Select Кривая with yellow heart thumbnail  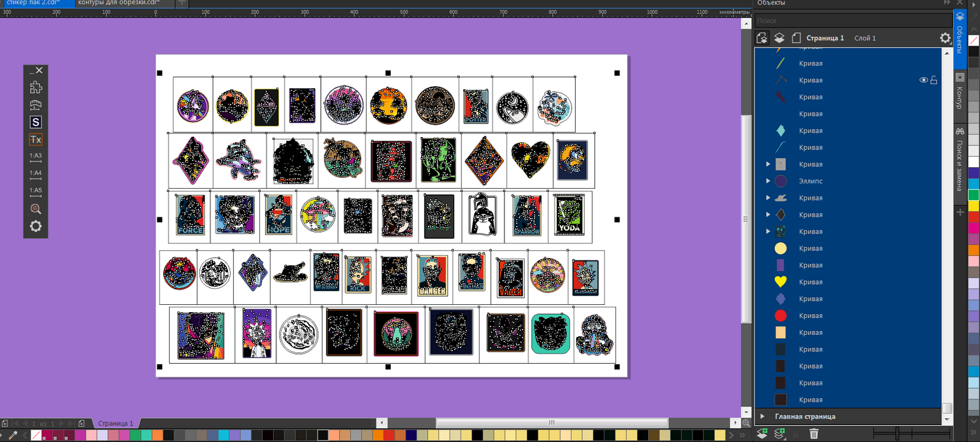click(848, 282)
